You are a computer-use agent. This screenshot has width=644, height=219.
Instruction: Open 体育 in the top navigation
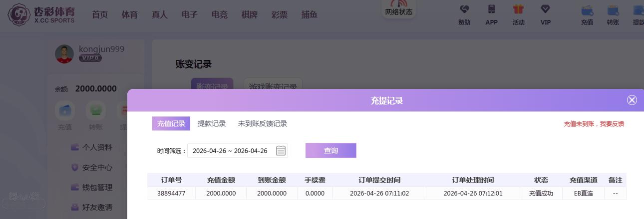pyautogui.click(x=130, y=14)
